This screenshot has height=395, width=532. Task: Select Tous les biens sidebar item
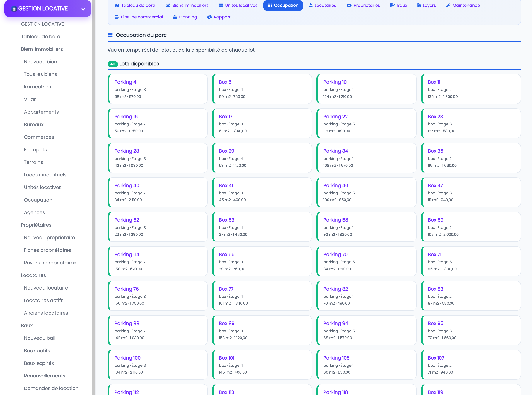(x=40, y=74)
